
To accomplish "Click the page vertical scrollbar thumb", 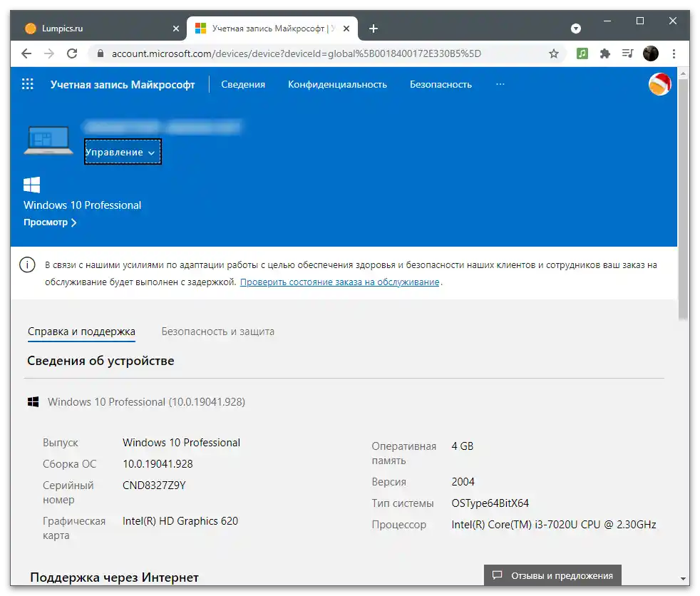I will click(683, 199).
